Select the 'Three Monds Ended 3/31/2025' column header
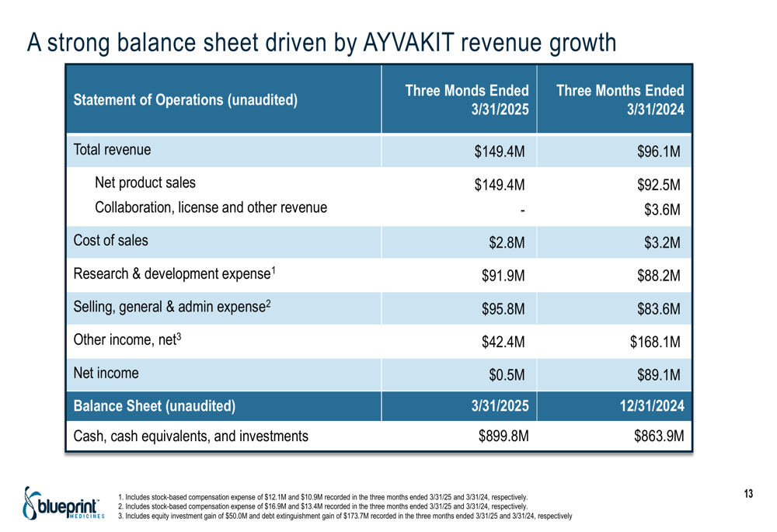777x532 pixels. [x=467, y=99]
